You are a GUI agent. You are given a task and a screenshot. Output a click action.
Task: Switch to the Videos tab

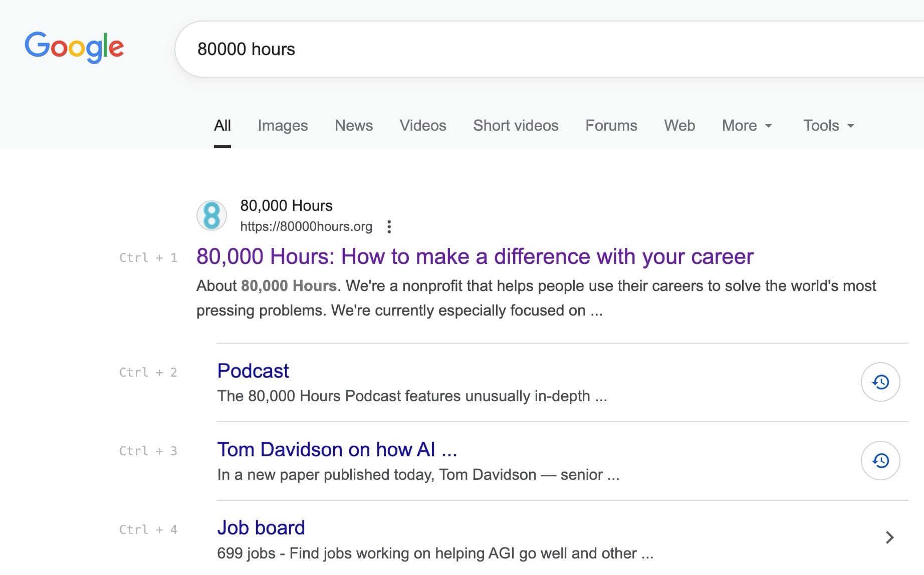click(423, 125)
